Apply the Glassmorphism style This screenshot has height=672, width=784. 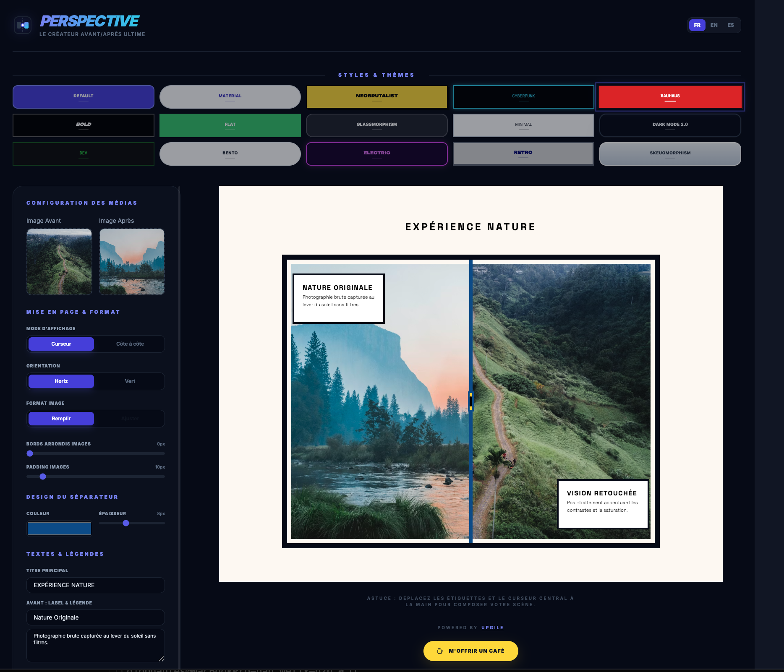(x=376, y=125)
